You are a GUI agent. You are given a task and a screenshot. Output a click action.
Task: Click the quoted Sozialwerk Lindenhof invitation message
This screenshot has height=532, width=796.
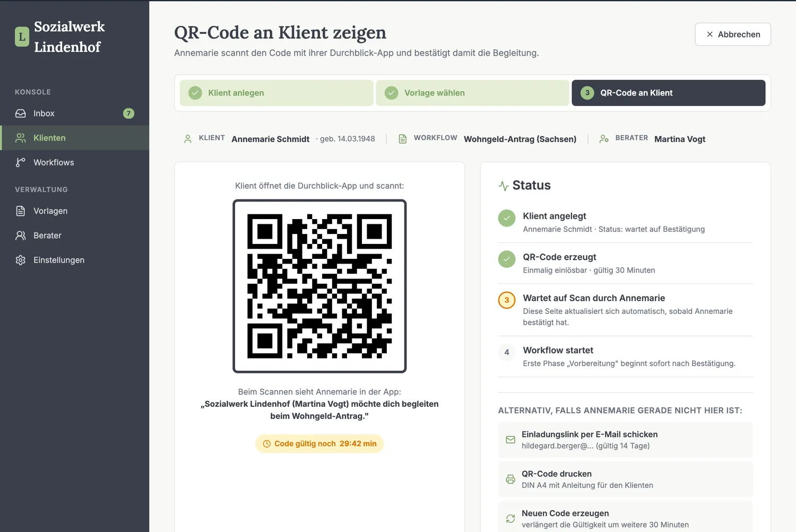(x=319, y=410)
